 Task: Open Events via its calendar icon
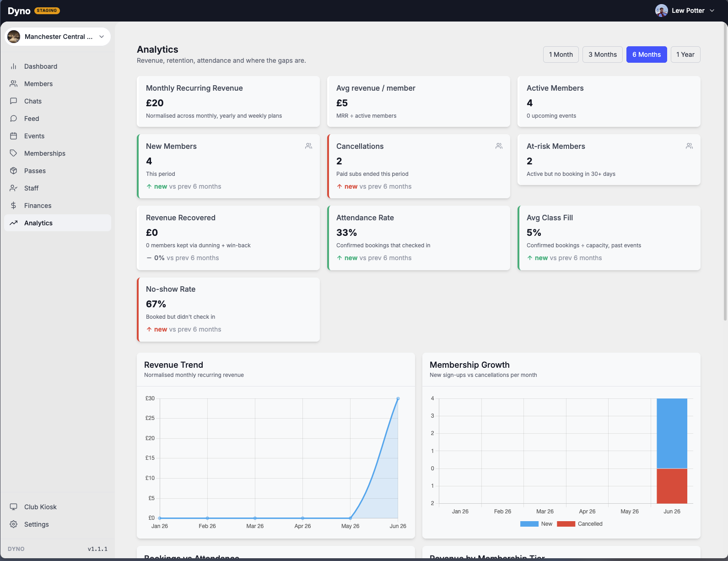point(14,136)
